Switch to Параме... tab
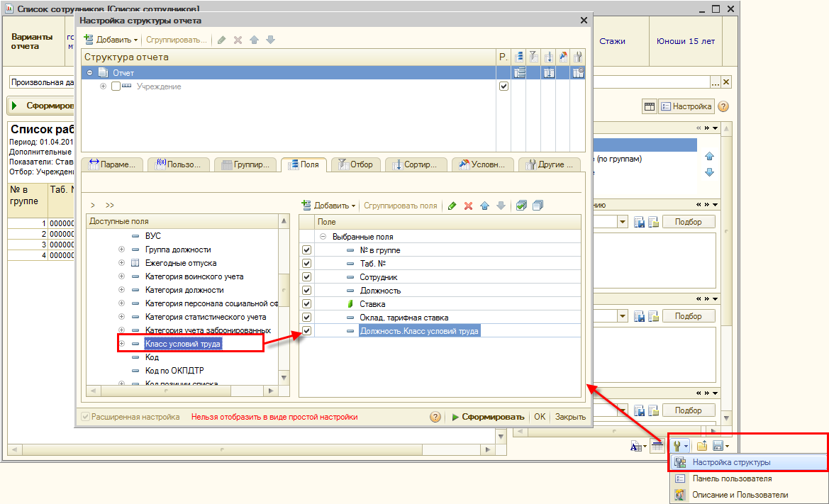 pyautogui.click(x=113, y=165)
